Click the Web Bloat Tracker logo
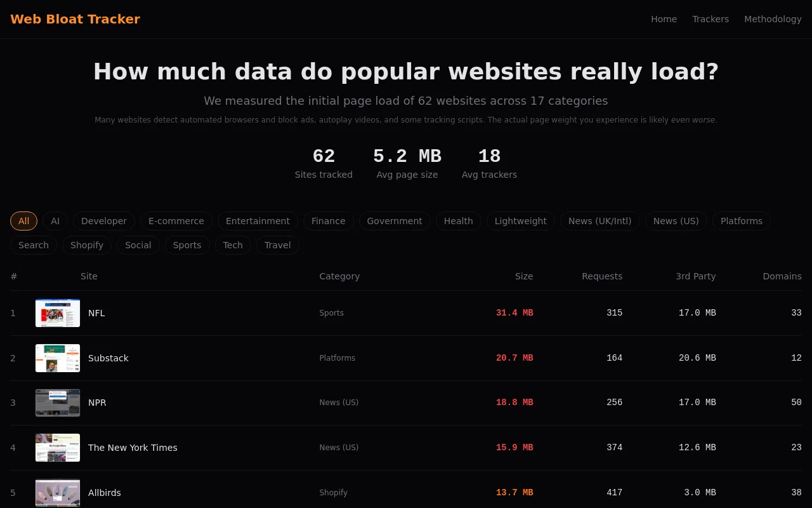 point(75,19)
